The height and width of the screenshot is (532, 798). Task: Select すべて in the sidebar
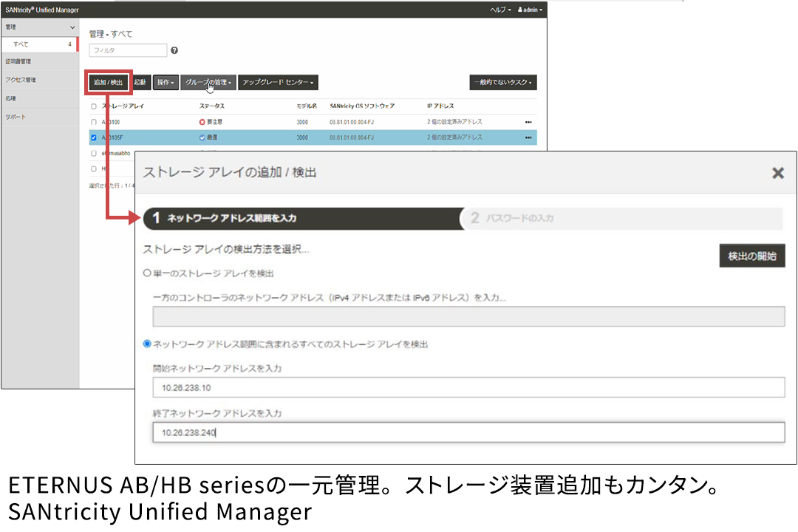coord(40,44)
